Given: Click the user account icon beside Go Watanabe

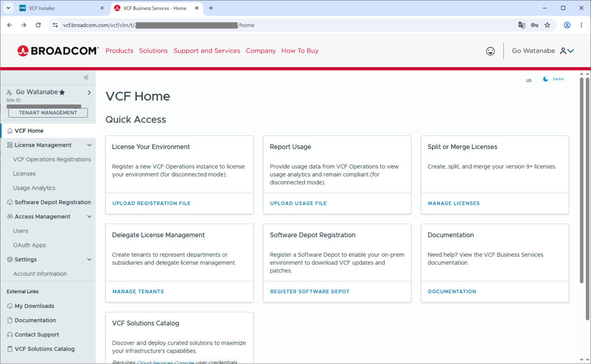Looking at the screenshot, I should pyautogui.click(x=563, y=51).
